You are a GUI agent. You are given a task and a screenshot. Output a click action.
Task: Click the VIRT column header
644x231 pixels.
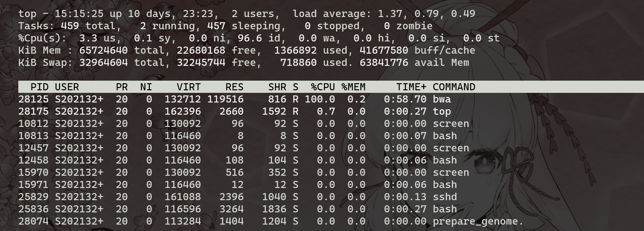click(189, 87)
